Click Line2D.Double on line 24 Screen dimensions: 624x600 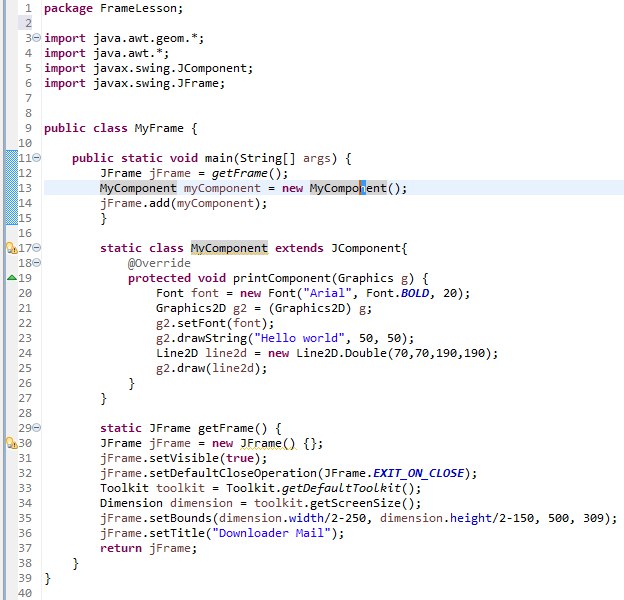[341, 353]
